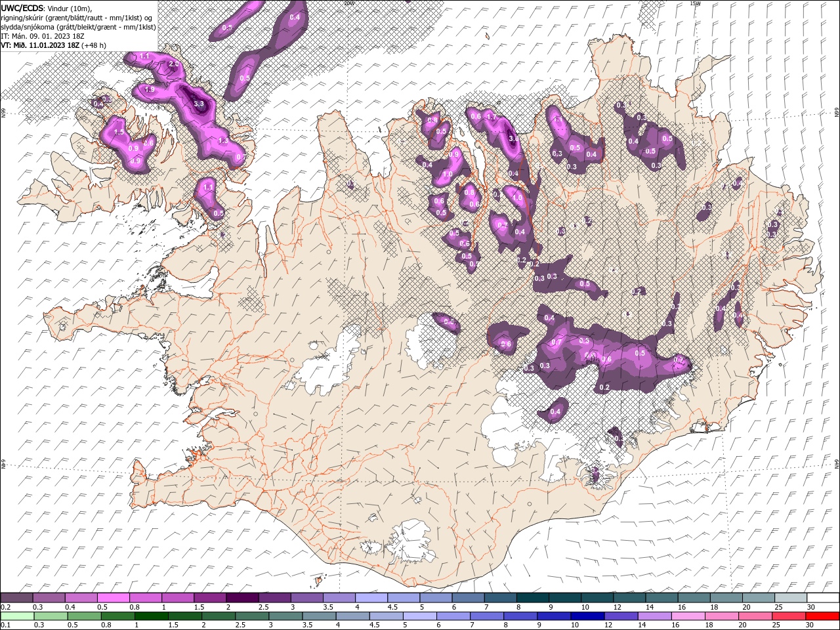Click the 0.3–0.4 snow legend swatch in top row
The width and height of the screenshot is (840, 630).
point(49,598)
